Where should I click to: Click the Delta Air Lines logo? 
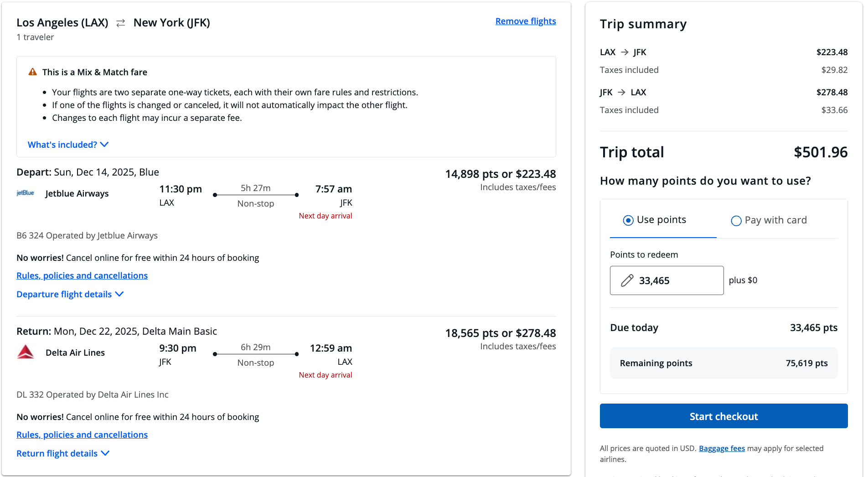click(x=26, y=352)
